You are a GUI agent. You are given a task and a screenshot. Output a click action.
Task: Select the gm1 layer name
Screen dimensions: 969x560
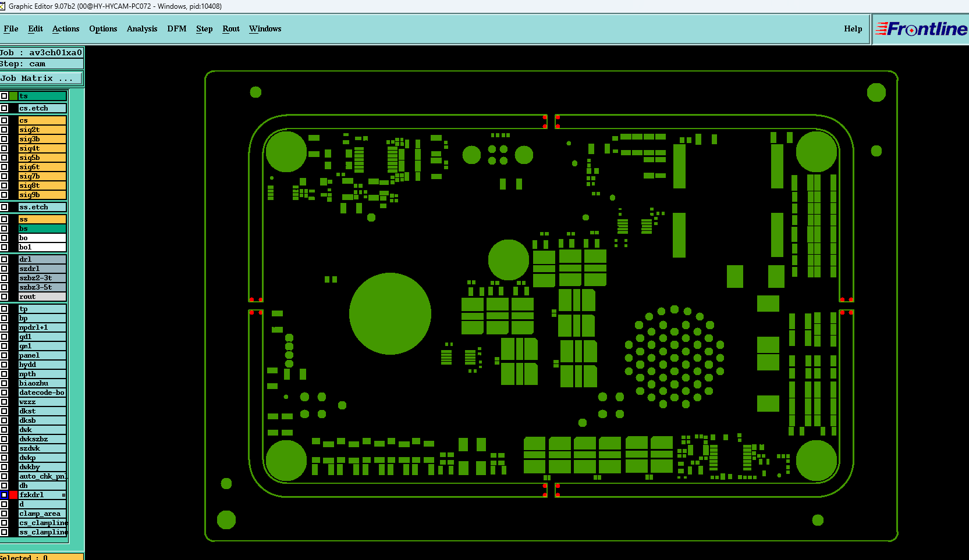point(42,346)
